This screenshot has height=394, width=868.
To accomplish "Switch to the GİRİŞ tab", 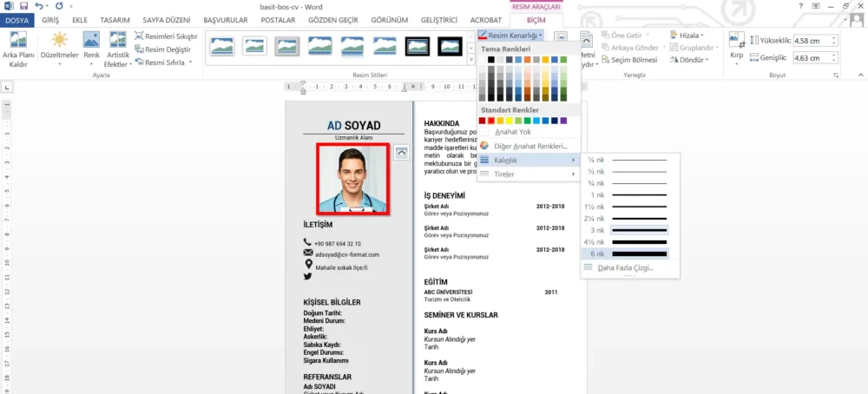I will pyautogui.click(x=50, y=20).
